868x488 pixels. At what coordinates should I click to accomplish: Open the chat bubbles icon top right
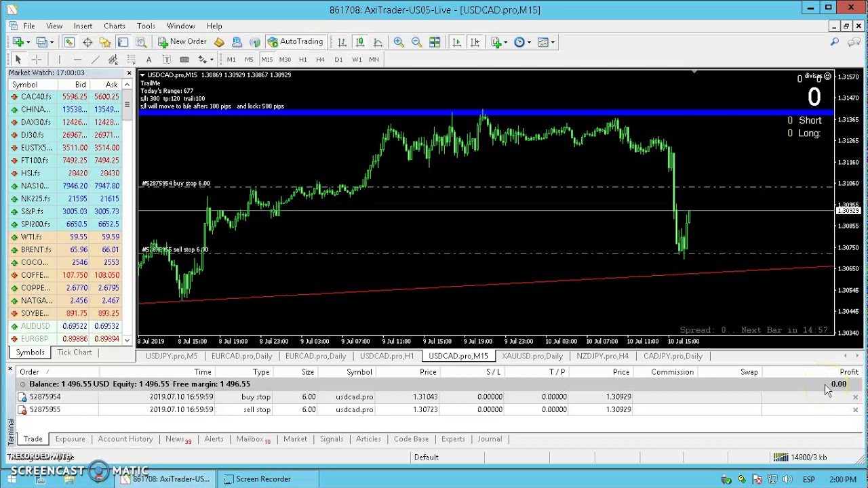(x=853, y=42)
